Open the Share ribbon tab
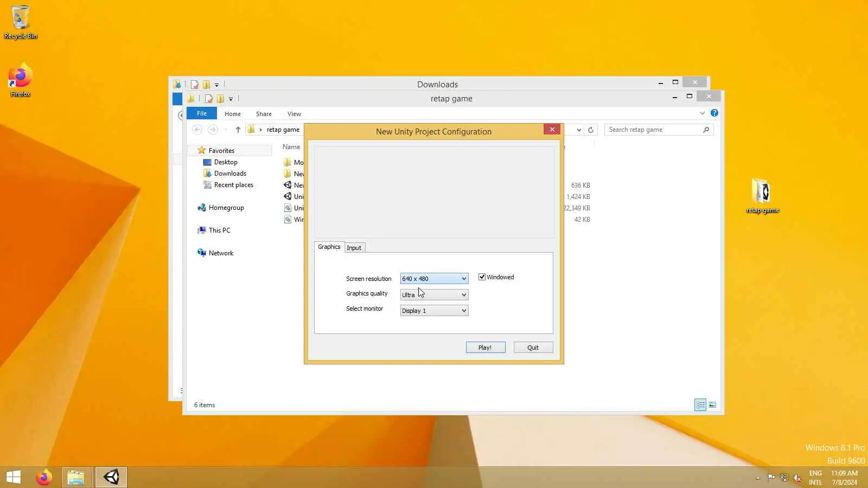Image resolution: width=868 pixels, height=488 pixels. tap(264, 114)
